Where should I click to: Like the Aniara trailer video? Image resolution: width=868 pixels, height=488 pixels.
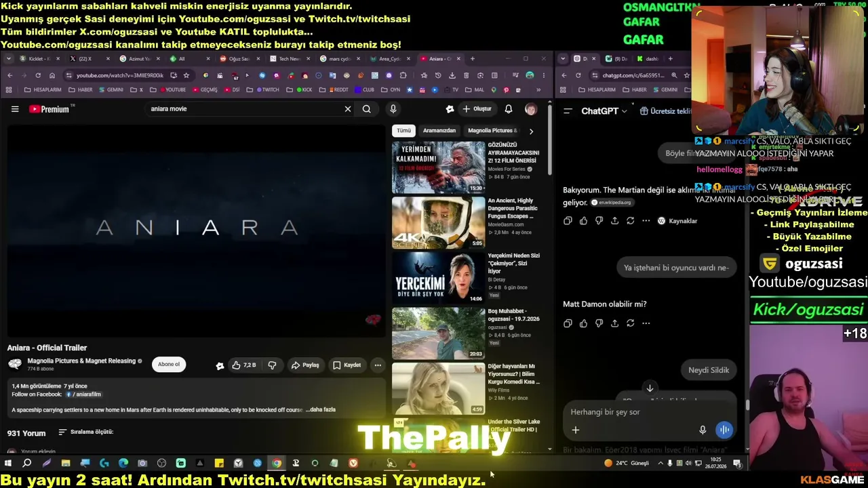243,365
